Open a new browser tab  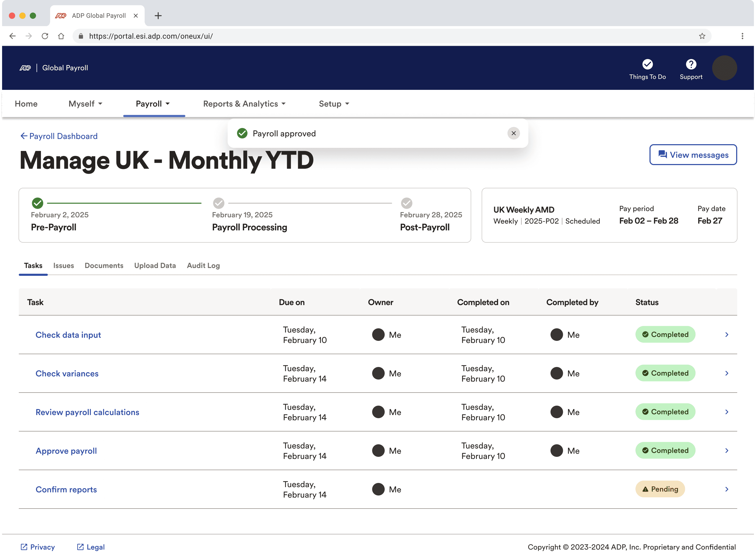(x=158, y=16)
